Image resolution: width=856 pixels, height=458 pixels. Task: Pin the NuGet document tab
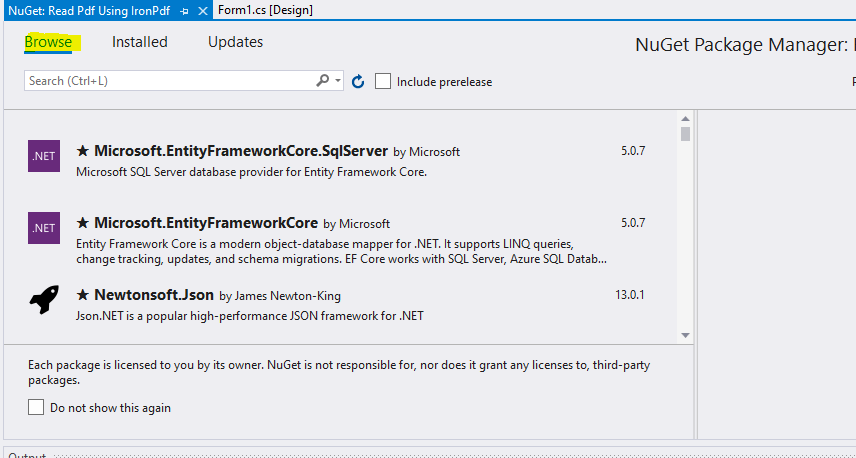tap(184, 10)
